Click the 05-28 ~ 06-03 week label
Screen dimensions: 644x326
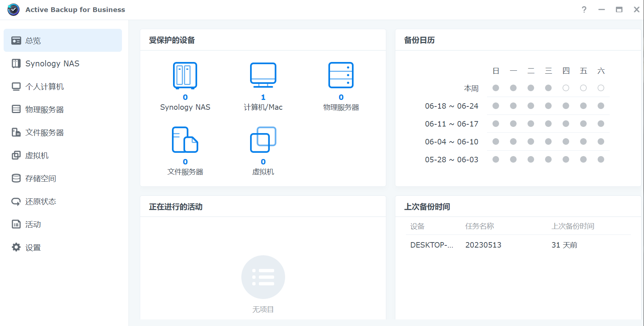(x=452, y=160)
